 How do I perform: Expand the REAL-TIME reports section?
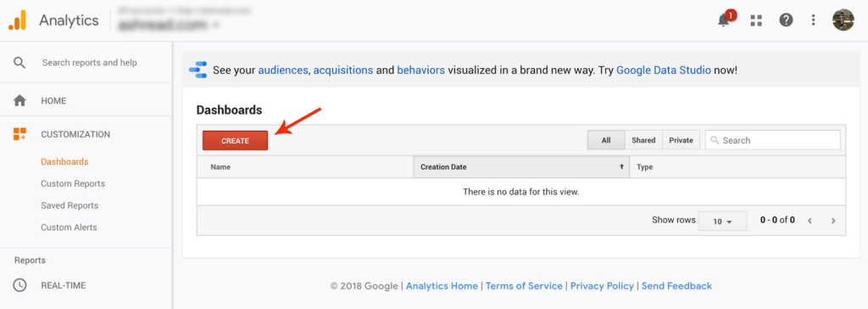(x=63, y=286)
